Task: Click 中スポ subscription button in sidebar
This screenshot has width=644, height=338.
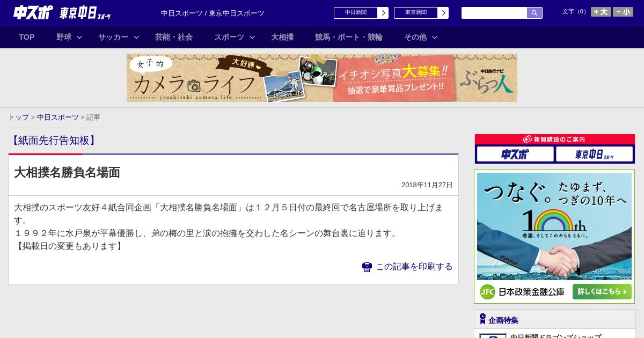Action: click(515, 155)
